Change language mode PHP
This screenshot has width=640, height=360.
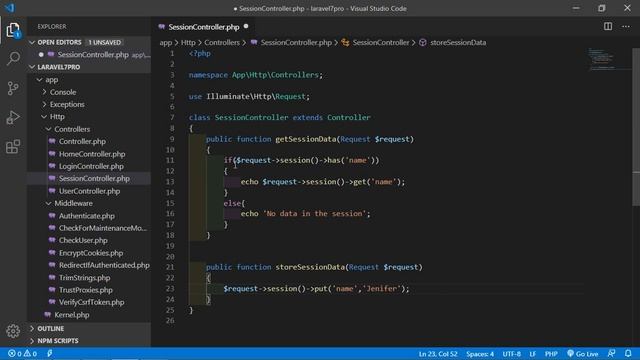tap(551, 353)
